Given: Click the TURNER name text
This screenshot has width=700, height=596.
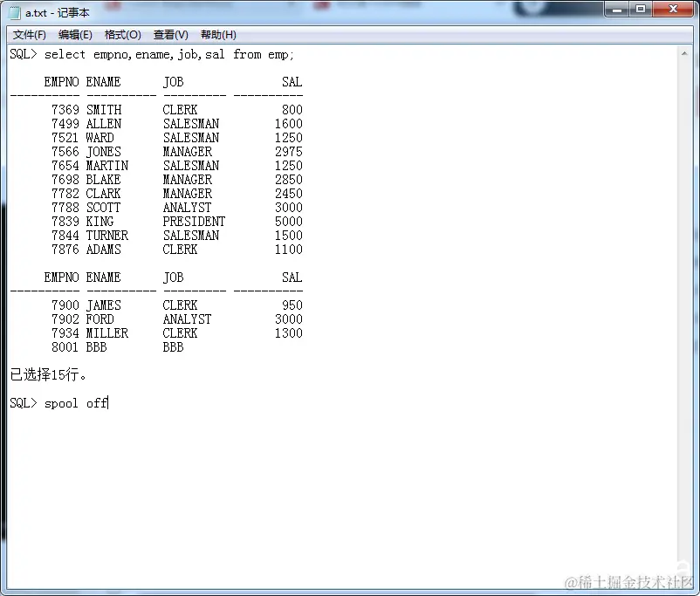Looking at the screenshot, I should (x=107, y=236).
